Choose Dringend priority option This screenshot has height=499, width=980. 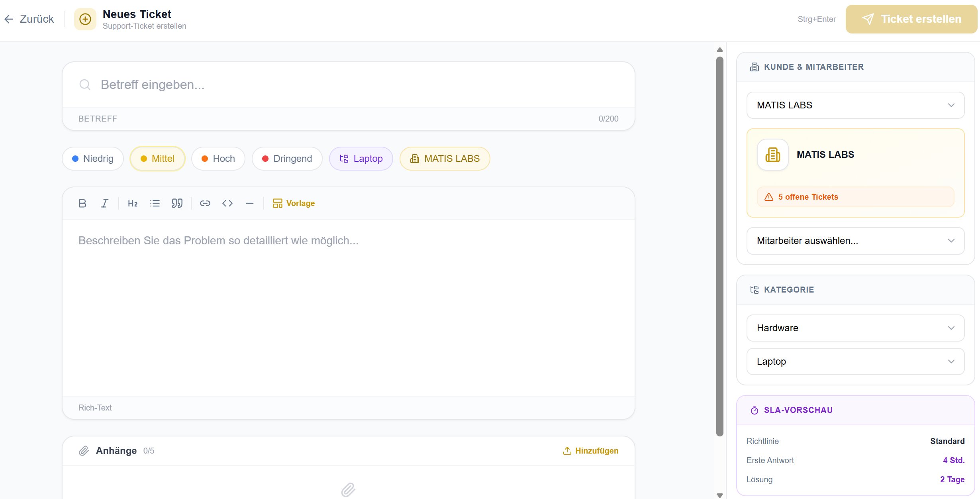[287, 159]
